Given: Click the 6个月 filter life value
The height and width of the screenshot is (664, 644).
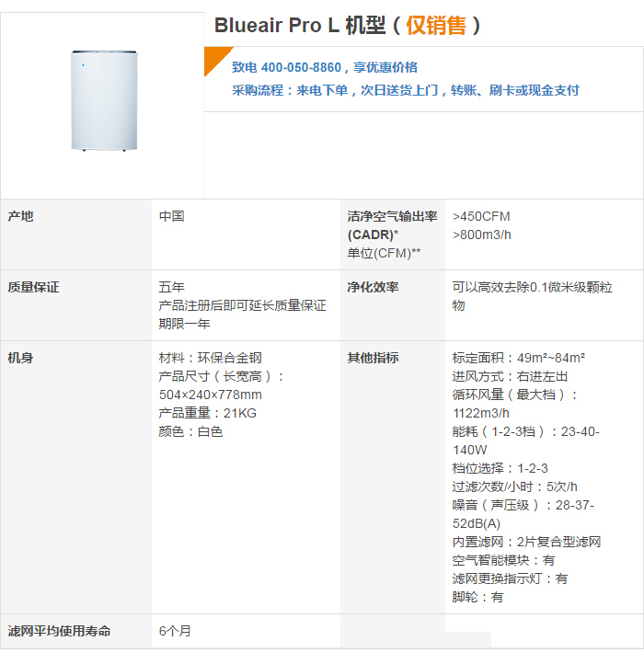Looking at the screenshot, I should 175,631.
